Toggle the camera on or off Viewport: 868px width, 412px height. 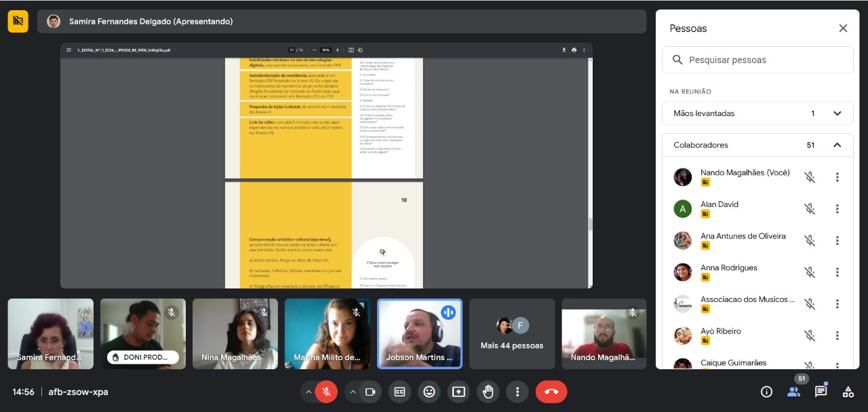[370, 392]
